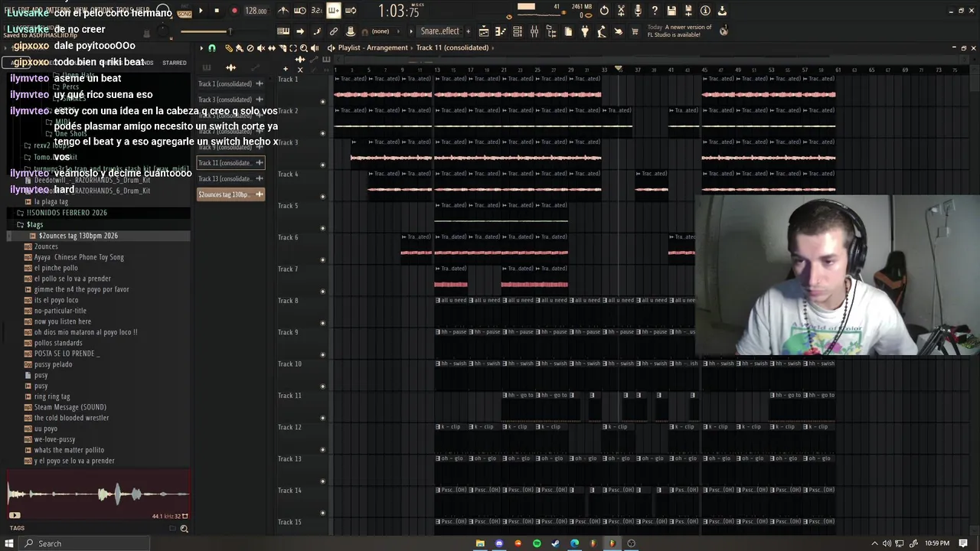Open the project info icon

coord(705,11)
